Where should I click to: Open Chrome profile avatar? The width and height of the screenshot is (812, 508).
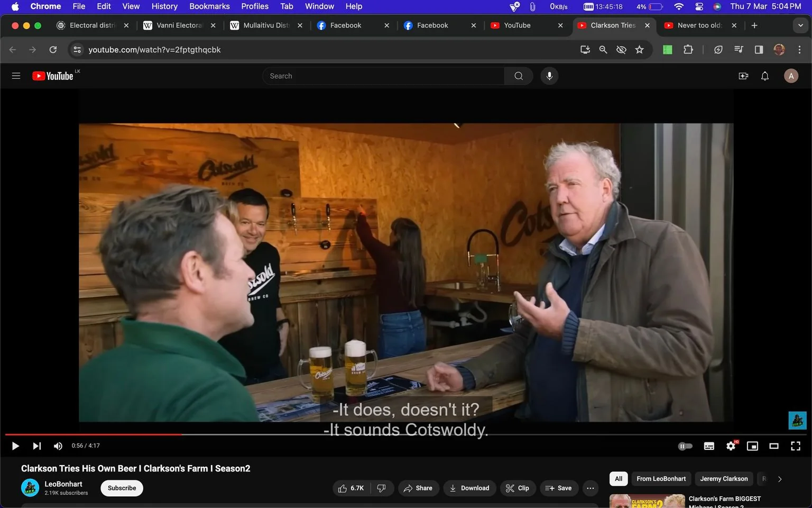point(779,49)
